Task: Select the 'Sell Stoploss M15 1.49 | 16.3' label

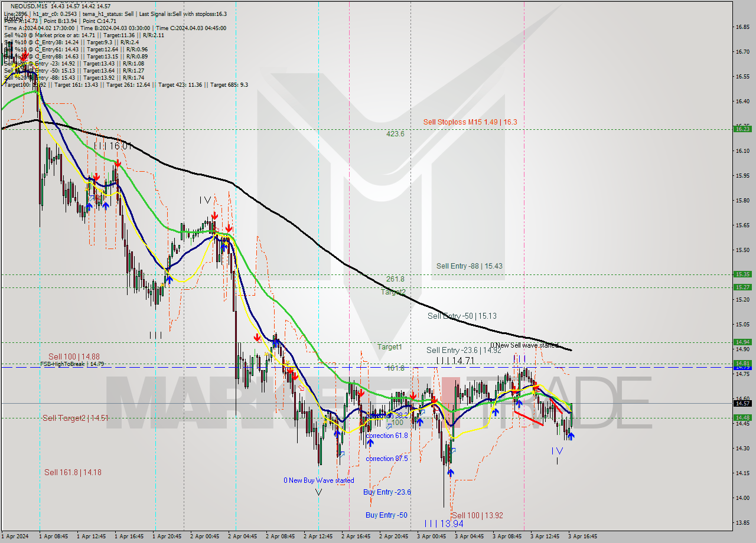Action: pyautogui.click(x=470, y=122)
